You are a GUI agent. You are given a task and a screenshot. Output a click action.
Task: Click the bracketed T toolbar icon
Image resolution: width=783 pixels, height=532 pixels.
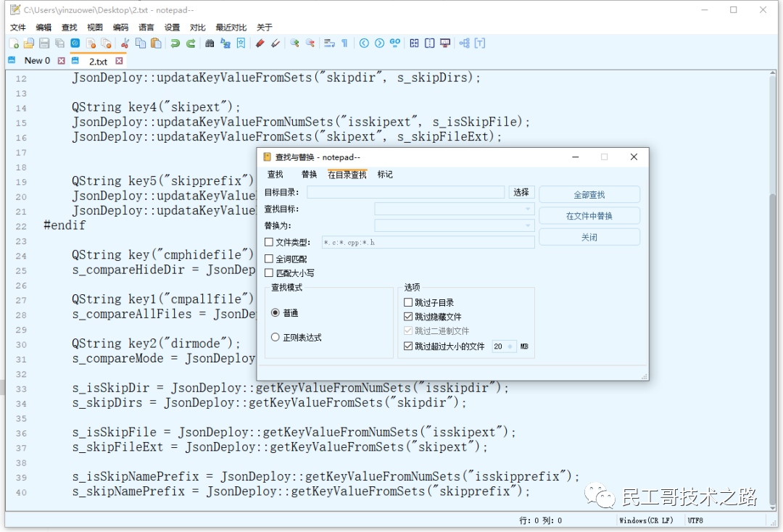[x=480, y=43]
